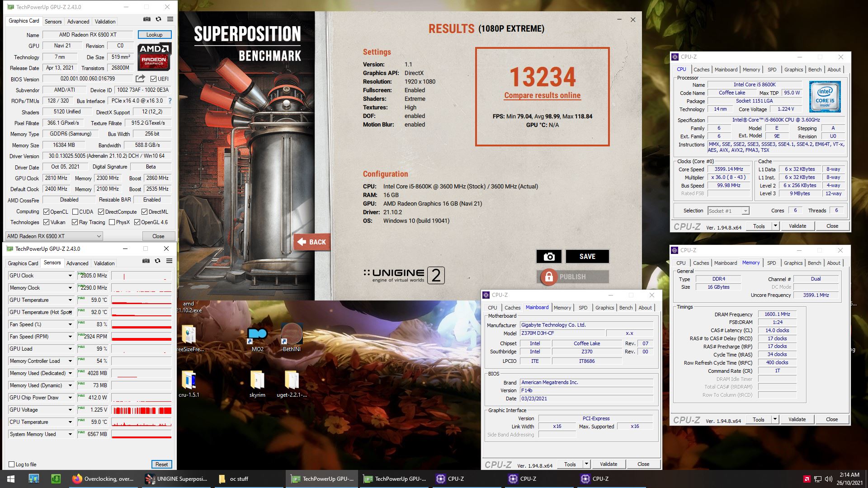The width and height of the screenshot is (868, 488).
Task: Click the System Memory Used sensor graph
Action: click(142, 434)
